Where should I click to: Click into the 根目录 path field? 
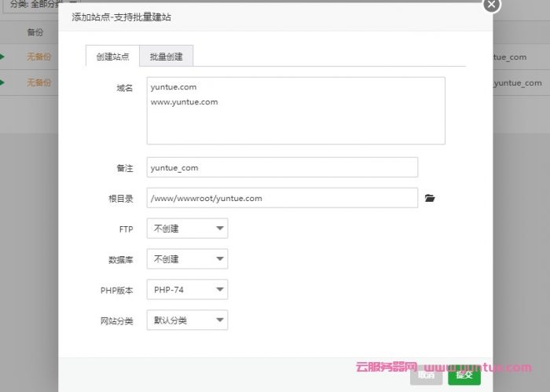tap(282, 198)
